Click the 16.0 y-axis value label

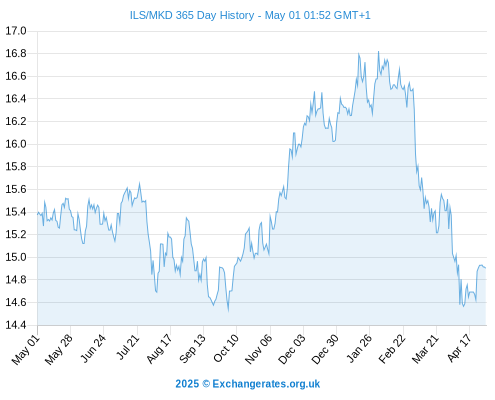click(x=16, y=144)
